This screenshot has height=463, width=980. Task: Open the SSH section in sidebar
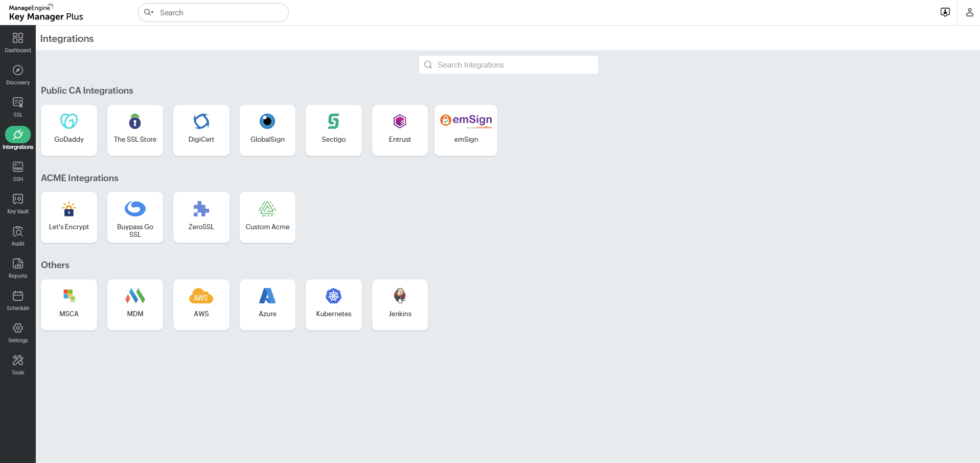pos(18,171)
